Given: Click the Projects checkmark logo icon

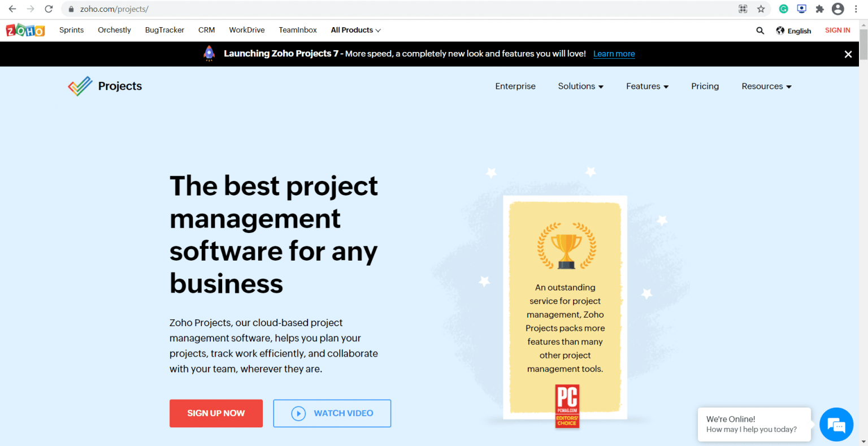Looking at the screenshot, I should coord(80,85).
